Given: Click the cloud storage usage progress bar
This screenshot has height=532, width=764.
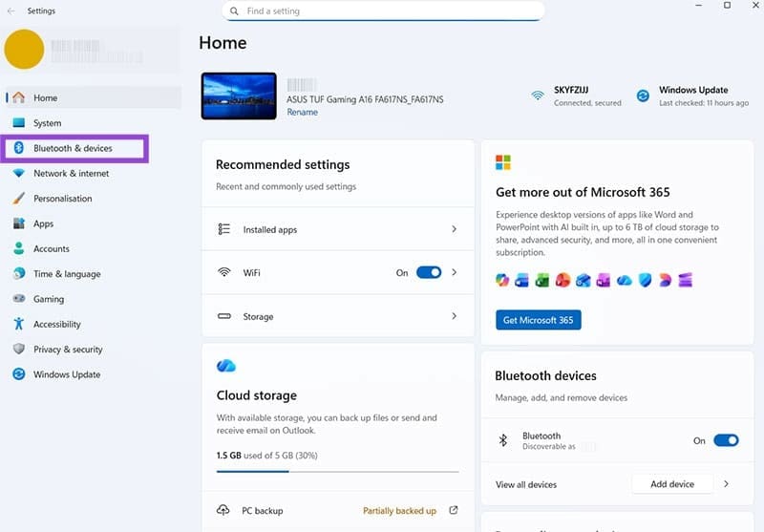Looking at the screenshot, I should click(x=337, y=472).
